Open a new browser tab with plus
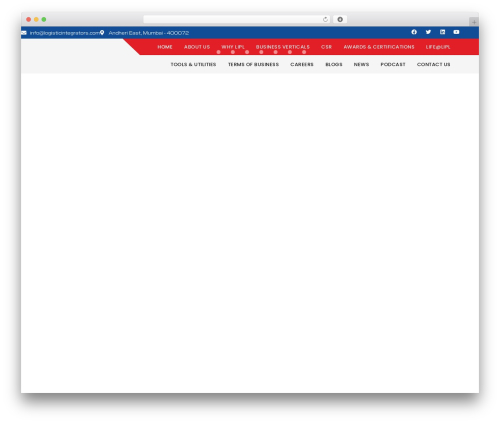 tap(474, 22)
